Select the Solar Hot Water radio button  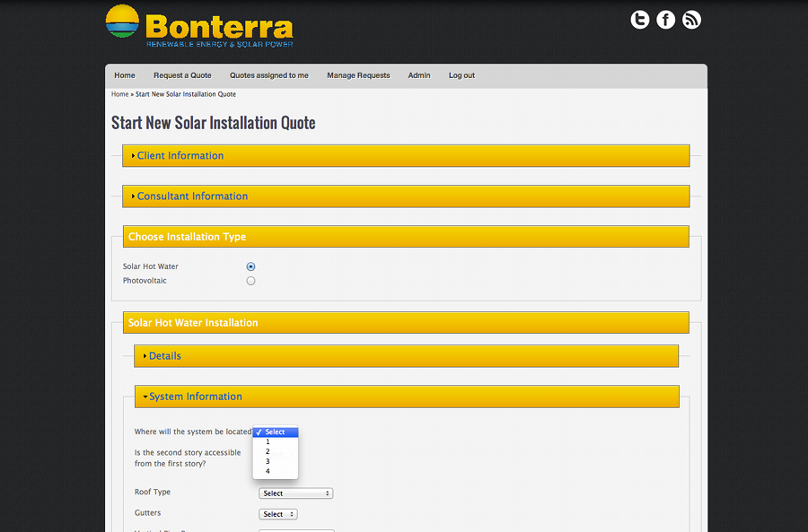[250, 266]
